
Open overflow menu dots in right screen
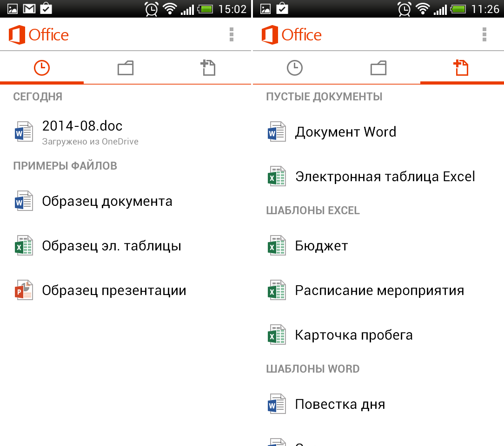coord(484,34)
